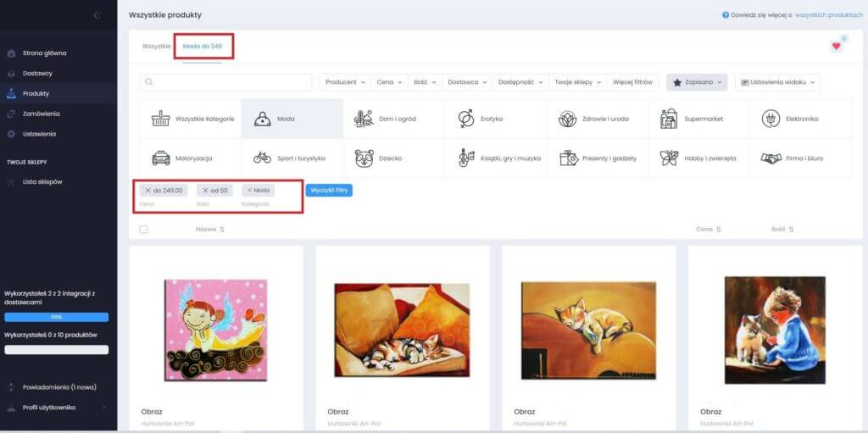
Task: Select the Moda handbag category icon
Action: pos(263,119)
